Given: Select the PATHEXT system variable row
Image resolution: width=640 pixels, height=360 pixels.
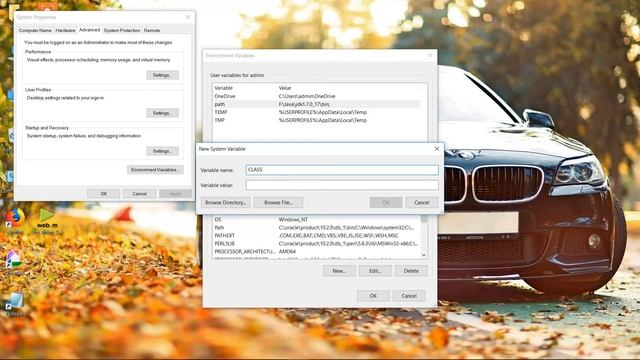Looking at the screenshot, I should [x=316, y=236].
